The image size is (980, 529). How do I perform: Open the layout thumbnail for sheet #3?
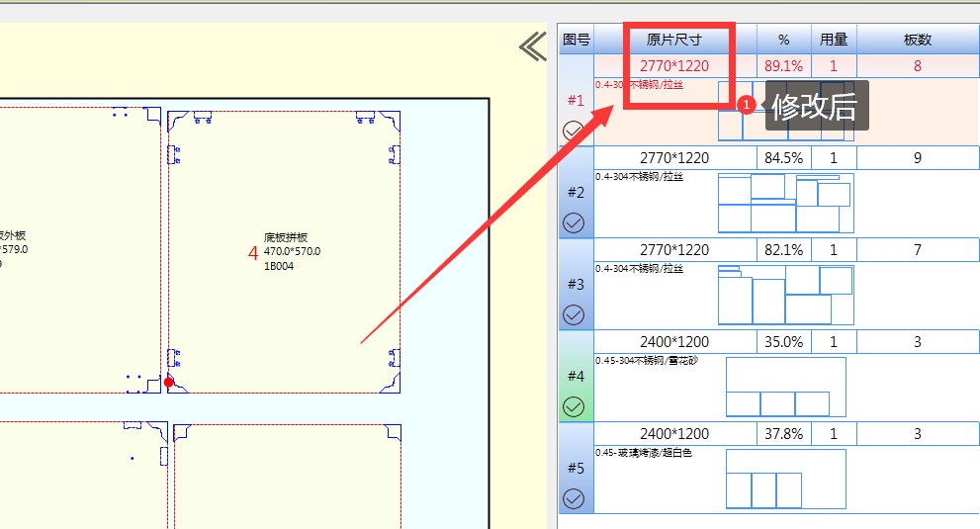pos(785,295)
